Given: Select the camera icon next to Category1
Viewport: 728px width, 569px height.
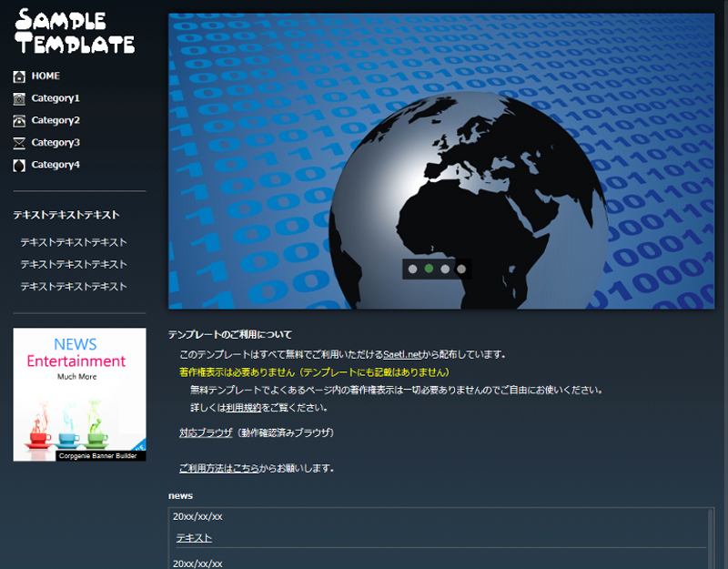Looking at the screenshot, I should (19, 98).
